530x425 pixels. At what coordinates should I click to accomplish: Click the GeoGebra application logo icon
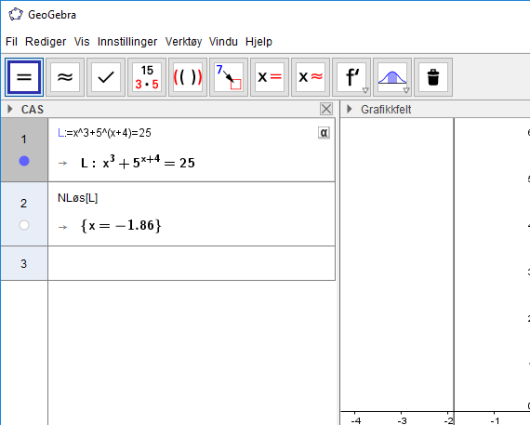tap(16, 15)
